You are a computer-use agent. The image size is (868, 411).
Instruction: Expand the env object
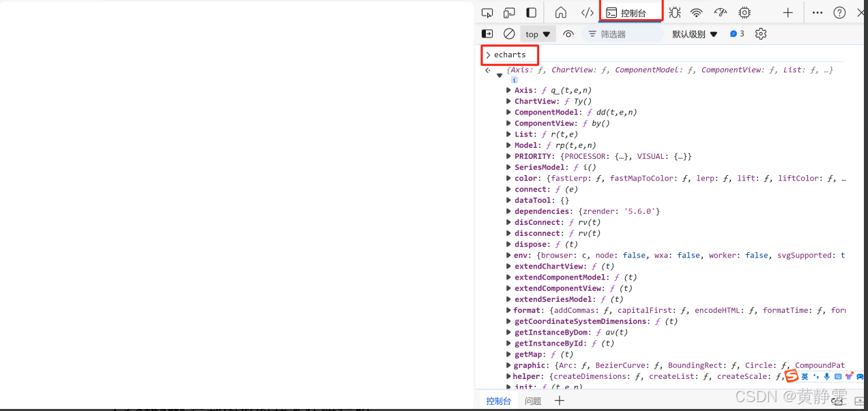pyautogui.click(x=508, y=255)
